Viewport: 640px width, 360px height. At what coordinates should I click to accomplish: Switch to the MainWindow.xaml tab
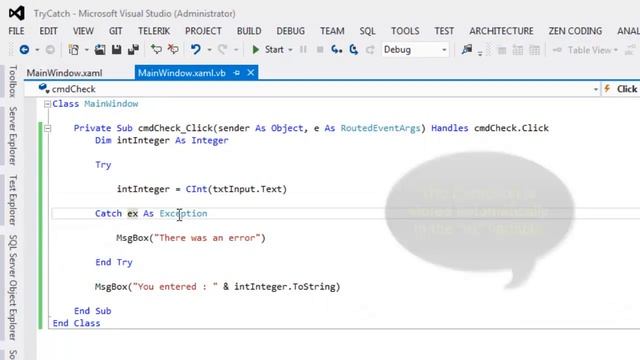[64, 73]
